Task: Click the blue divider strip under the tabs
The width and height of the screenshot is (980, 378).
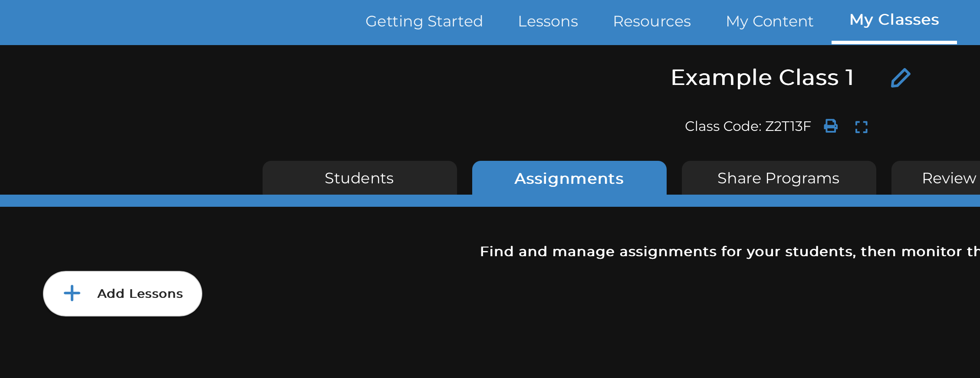Action: click(490, 201)
